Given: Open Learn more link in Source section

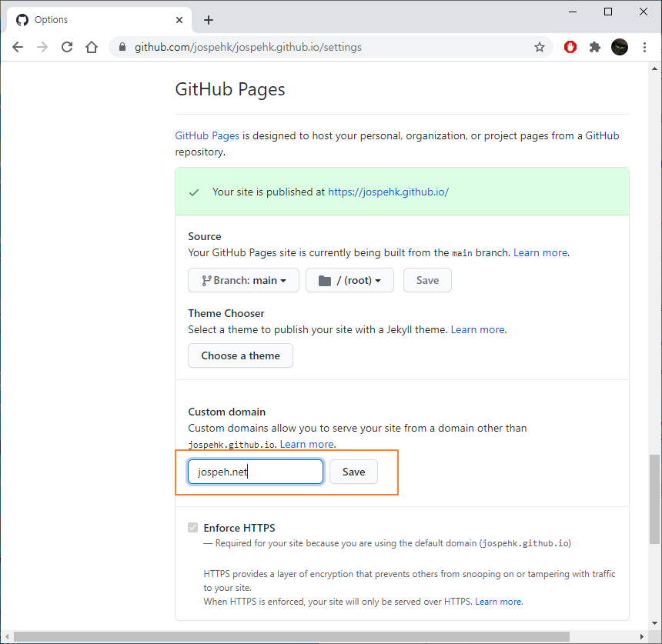Looking at the screenshot, I should click(540, 252).
